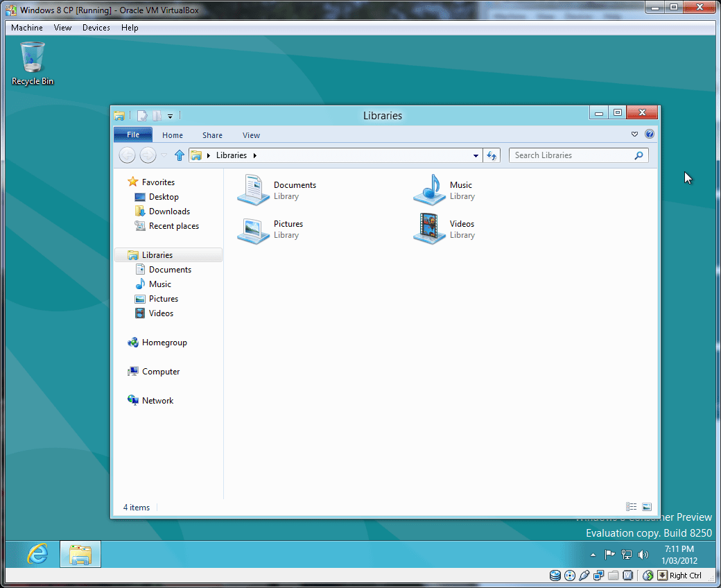Open VirtualBox View menu
The height and width of the screenshot is (588, 721).
point(62,28)
